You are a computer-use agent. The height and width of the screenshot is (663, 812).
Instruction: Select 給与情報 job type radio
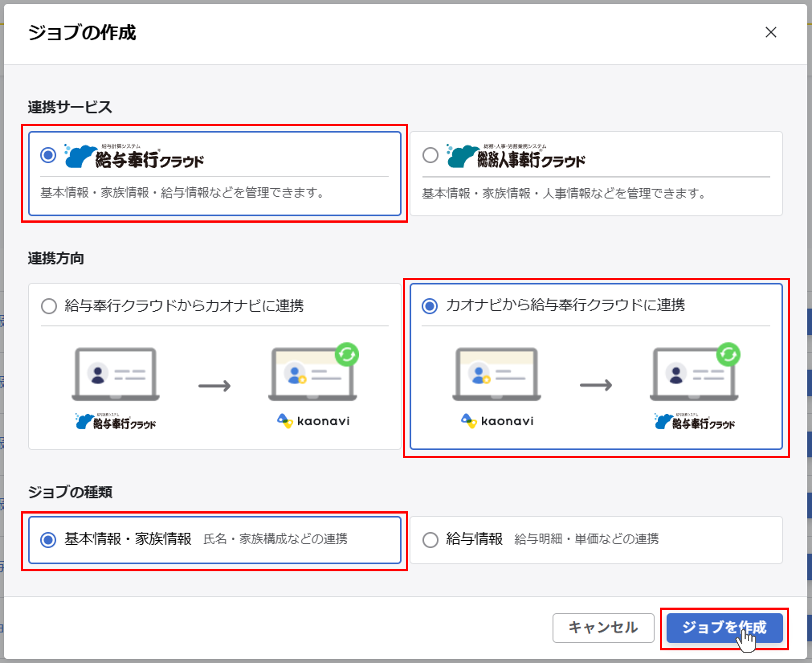(430, 540)
